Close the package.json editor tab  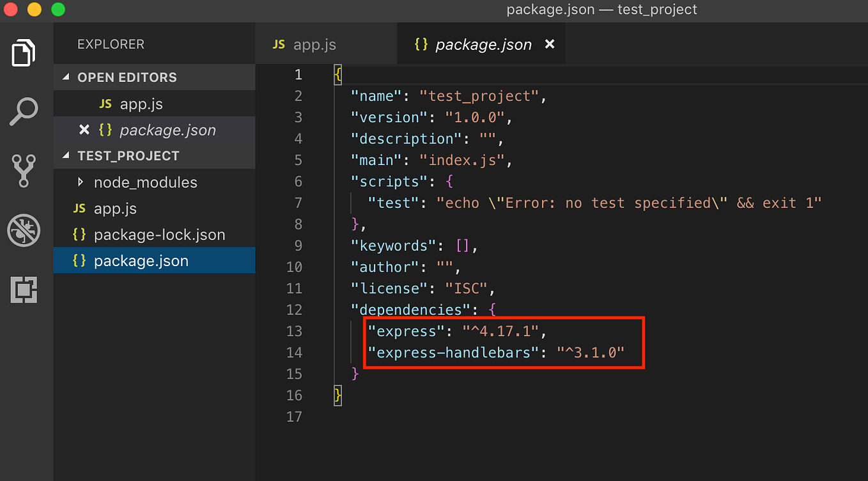point(550,45)
